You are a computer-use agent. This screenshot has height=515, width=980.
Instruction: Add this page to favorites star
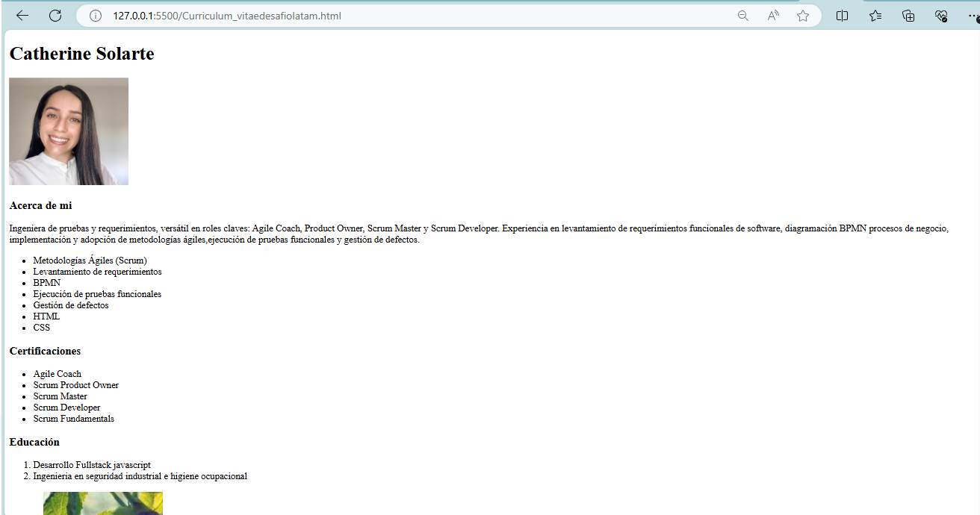[x=803, y=16]
